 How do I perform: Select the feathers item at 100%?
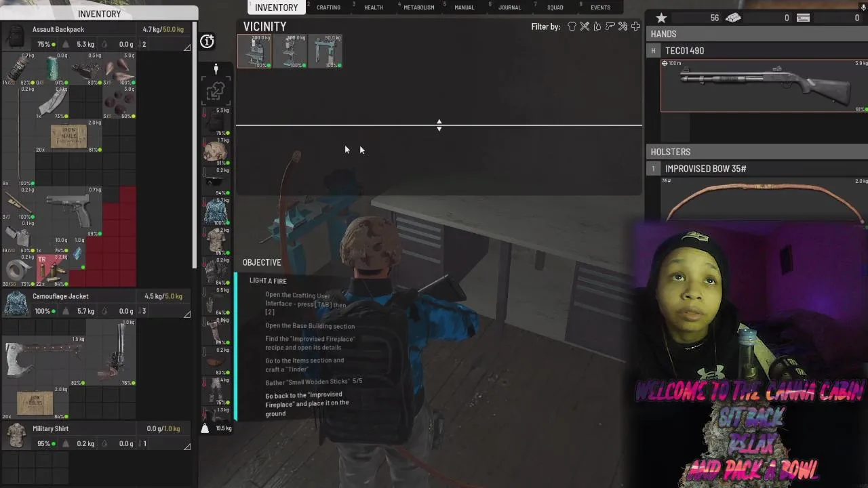(x=119, y=69)
